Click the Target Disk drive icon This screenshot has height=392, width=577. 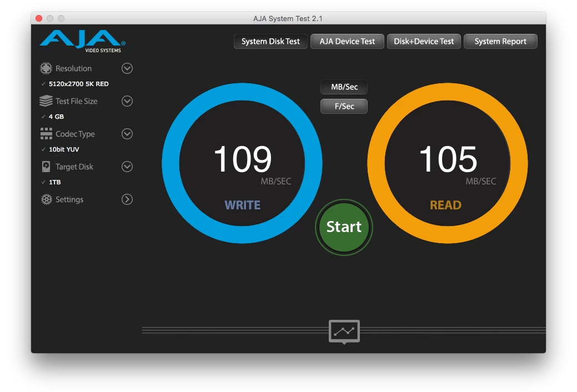tap(46, 167)
